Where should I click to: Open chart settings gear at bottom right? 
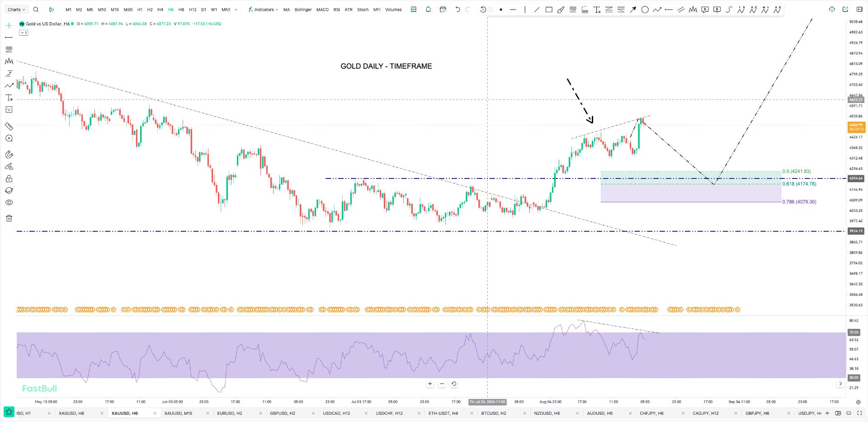point(858,402)
